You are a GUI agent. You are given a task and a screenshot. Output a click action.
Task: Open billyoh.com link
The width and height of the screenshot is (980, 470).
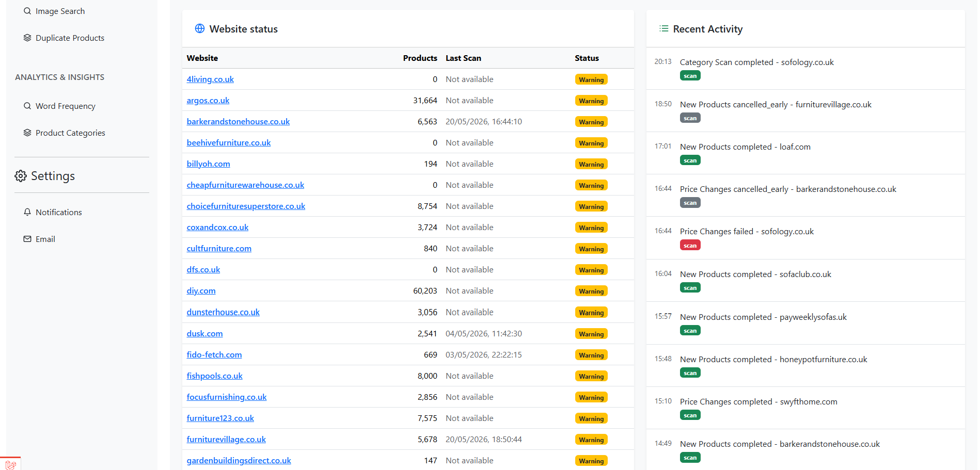click(x=209, y=164)
